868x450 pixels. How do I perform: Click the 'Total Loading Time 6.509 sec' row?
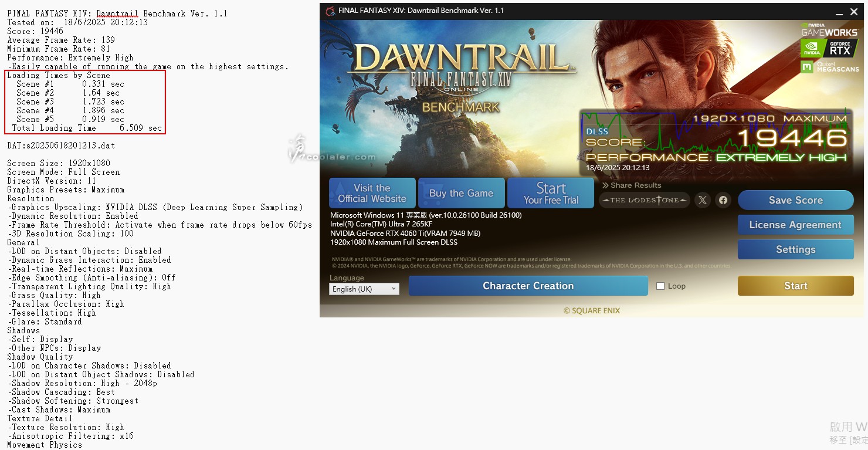[x=87, y=128]
